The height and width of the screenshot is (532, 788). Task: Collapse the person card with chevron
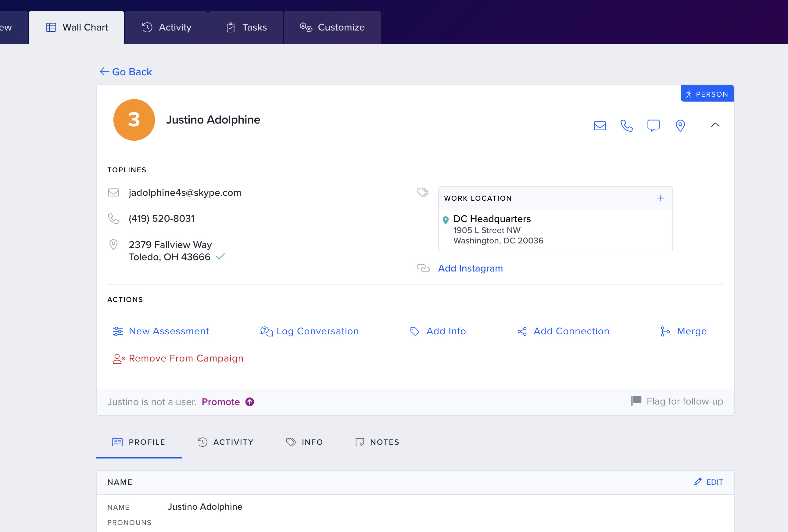[715, 125]
